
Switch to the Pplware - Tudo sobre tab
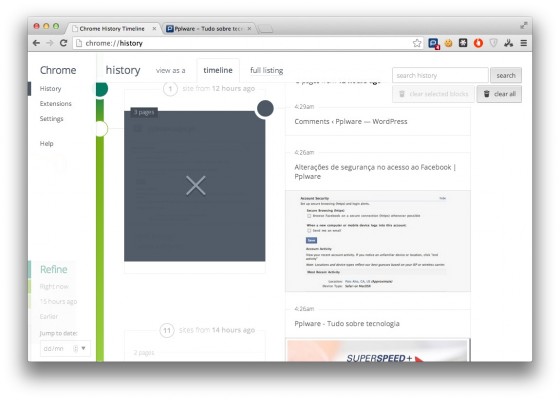209,29
